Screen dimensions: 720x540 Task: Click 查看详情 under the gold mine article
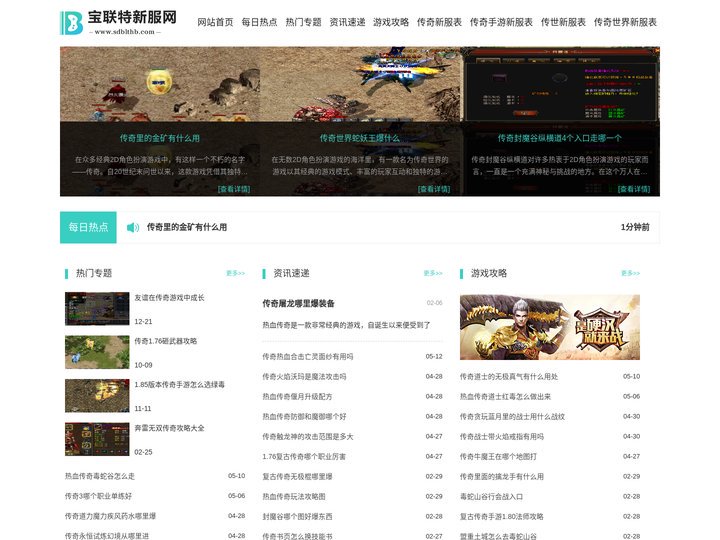[234, 189]
